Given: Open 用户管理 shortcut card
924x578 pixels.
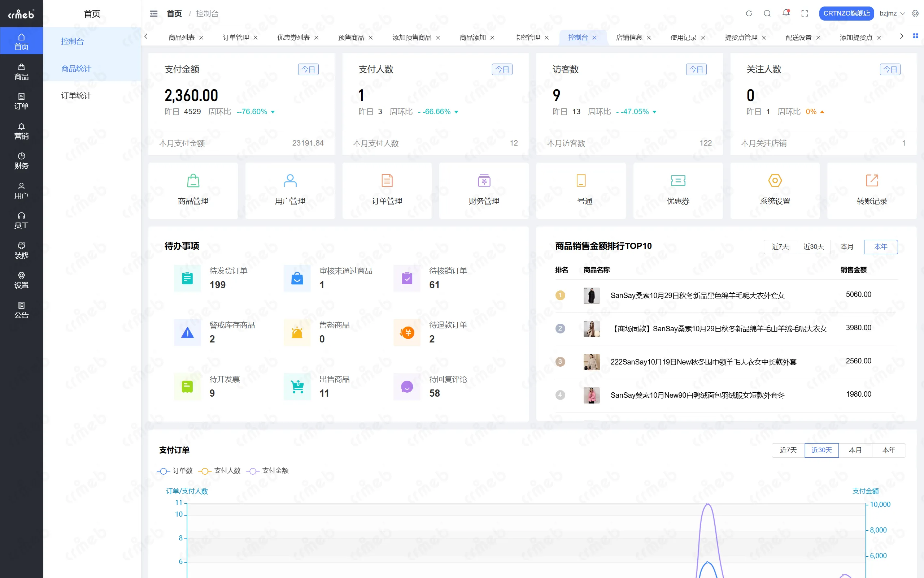Looking at the screenshot, I should point(290,191).
